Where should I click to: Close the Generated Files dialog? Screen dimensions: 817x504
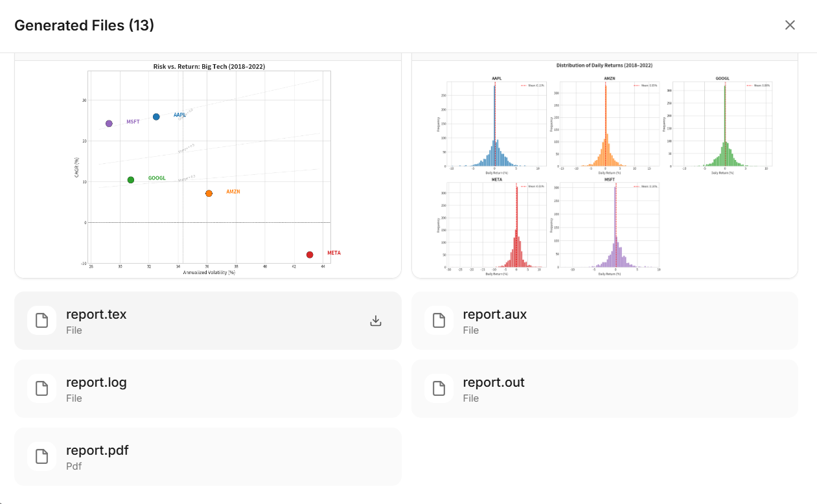[790, 25]
